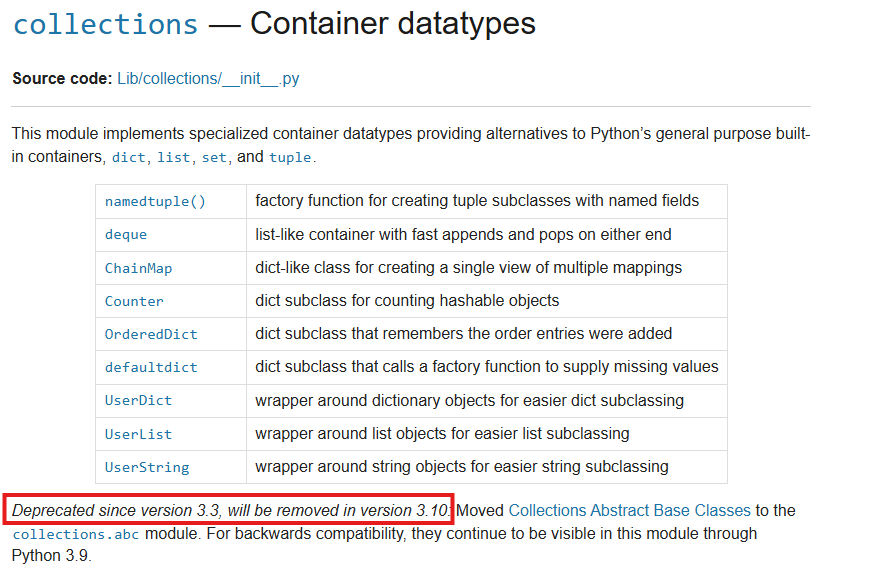Click the deque link in the table
877x579 pixels.
[126, 234]
